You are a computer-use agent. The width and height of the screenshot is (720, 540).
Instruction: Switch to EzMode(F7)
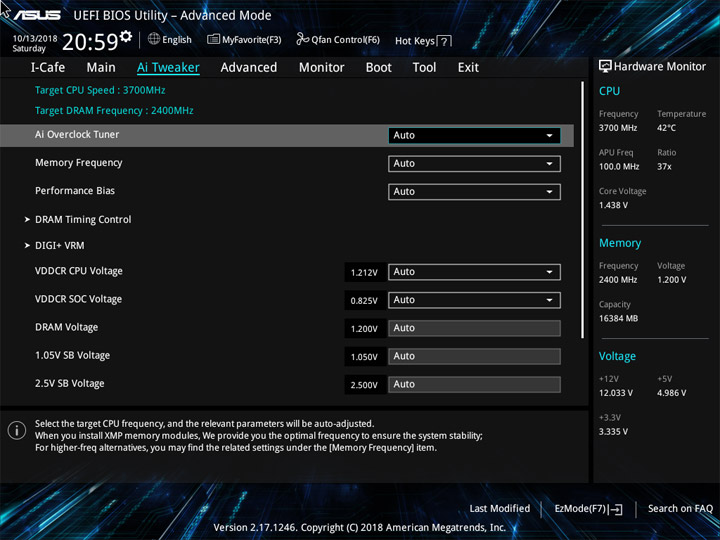click(x=588, y=509)
